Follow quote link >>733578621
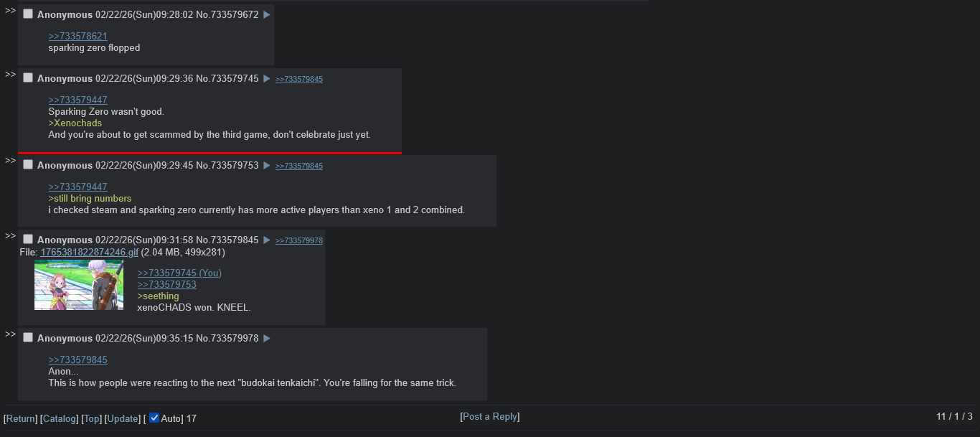This screenshot has height=437, width=980. [x=77, y=36]
